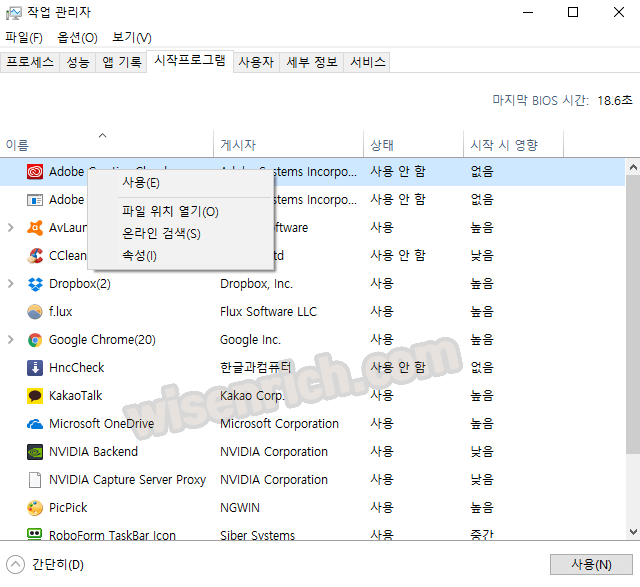Switch to the 앱 기록 tab
640x587 pixels.
point(121,62)
